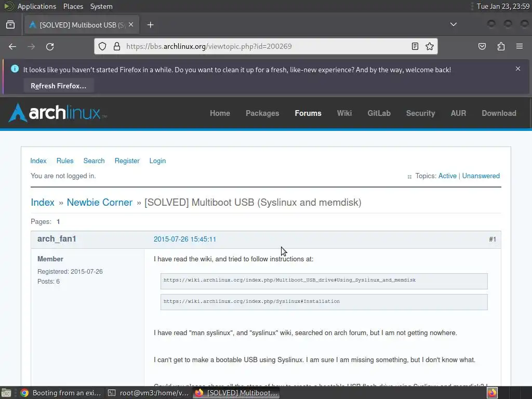
Task: Show Active topics
Action: [447, 176]
